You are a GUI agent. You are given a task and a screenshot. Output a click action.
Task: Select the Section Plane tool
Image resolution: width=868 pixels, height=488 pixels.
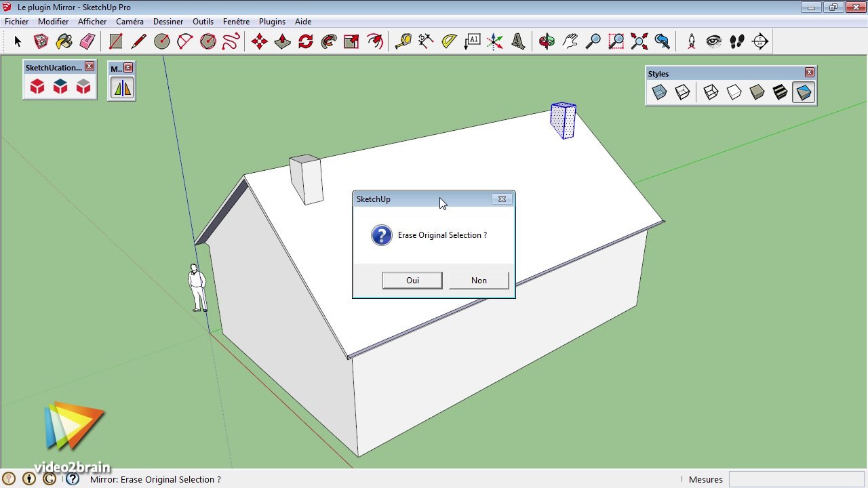(x=760, y=41)
